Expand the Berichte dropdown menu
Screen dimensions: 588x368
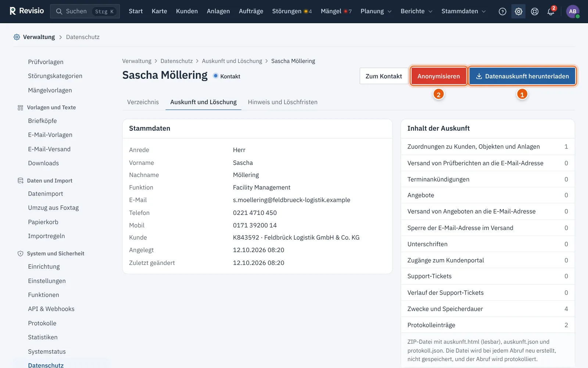click(416, 11)
